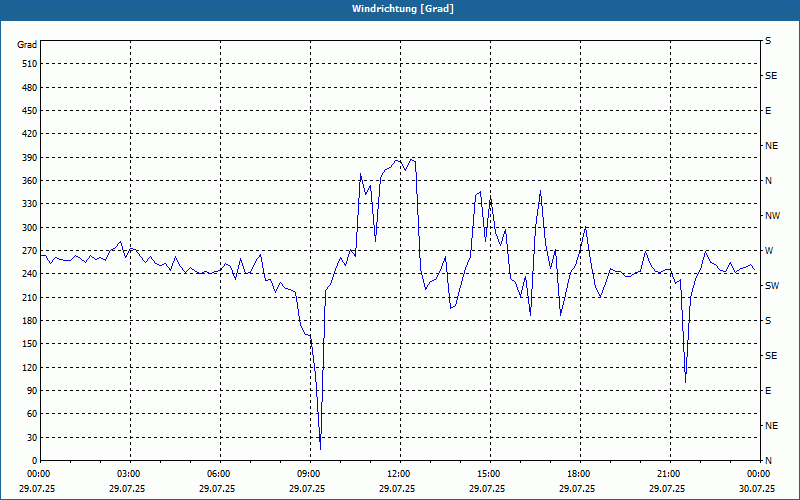The image size is (800, 500).
Task: Click the 15:00 time axis label
Action: click(x=487, y=474)
